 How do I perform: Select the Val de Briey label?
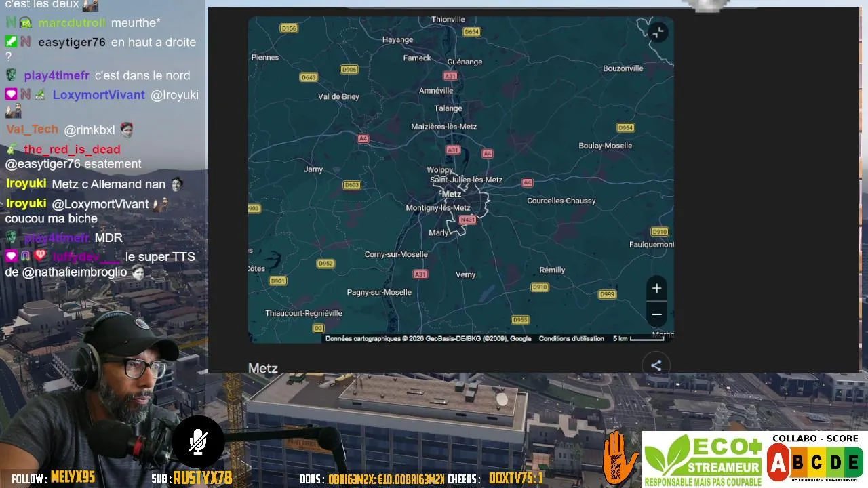click(338, 96)
